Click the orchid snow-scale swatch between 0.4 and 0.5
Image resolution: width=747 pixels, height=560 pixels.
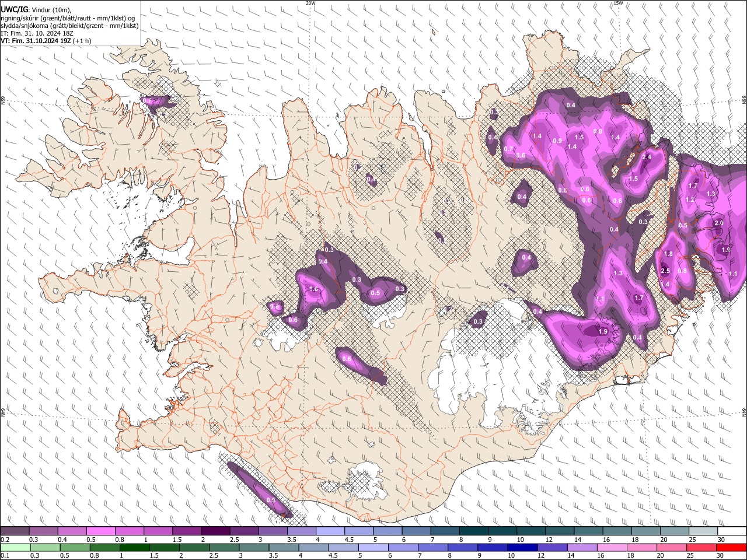coord(72,531)
